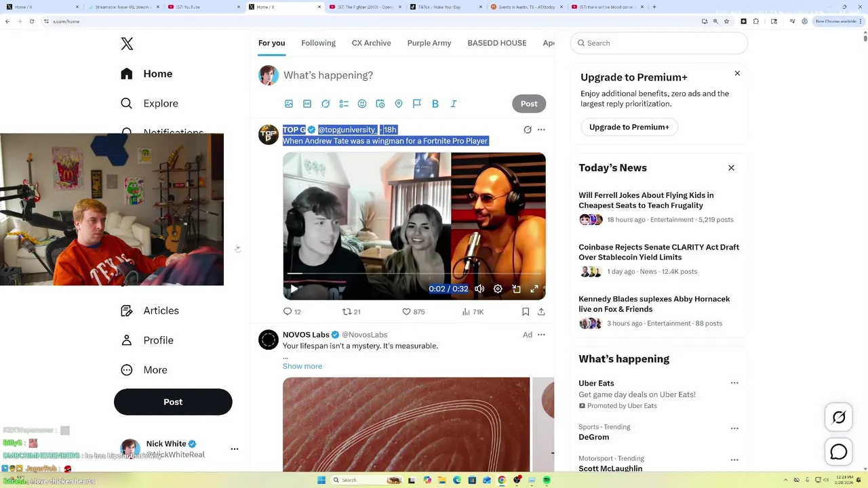
Task: Open the More menu in sidebar
Action: 144,370
